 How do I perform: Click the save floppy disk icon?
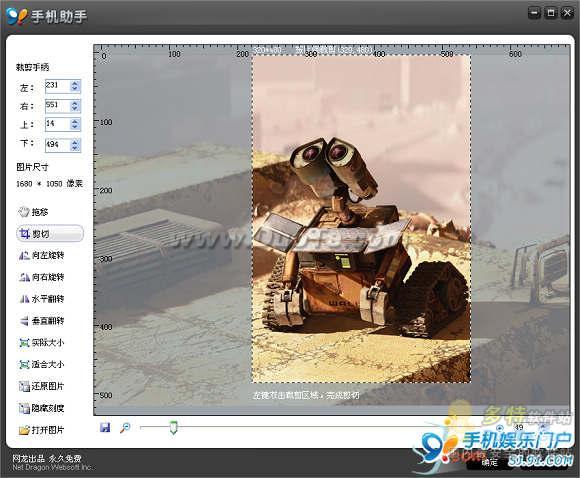pos(105,427)
